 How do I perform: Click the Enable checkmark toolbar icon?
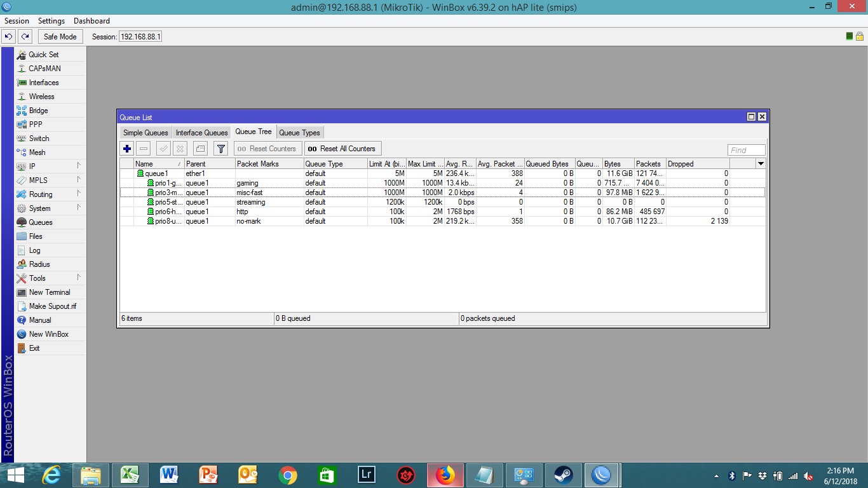[x=163, y=149]
